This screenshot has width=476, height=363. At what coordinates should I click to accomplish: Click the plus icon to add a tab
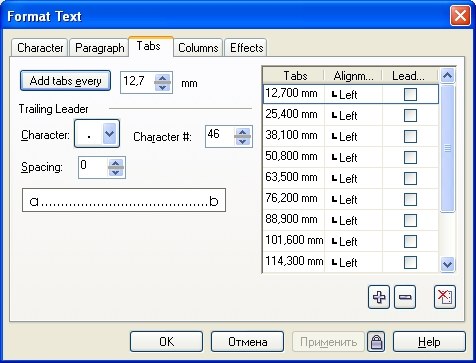tap(379, 297)
